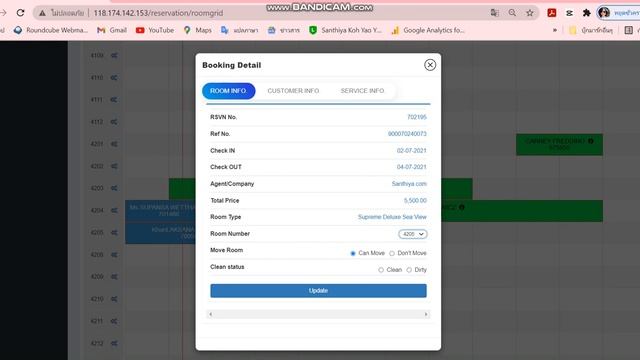Mark clean status as Clean
Image resolution: width=640 pixels, height=360 pixels.
pyautogui.click(x=381, y=270)
